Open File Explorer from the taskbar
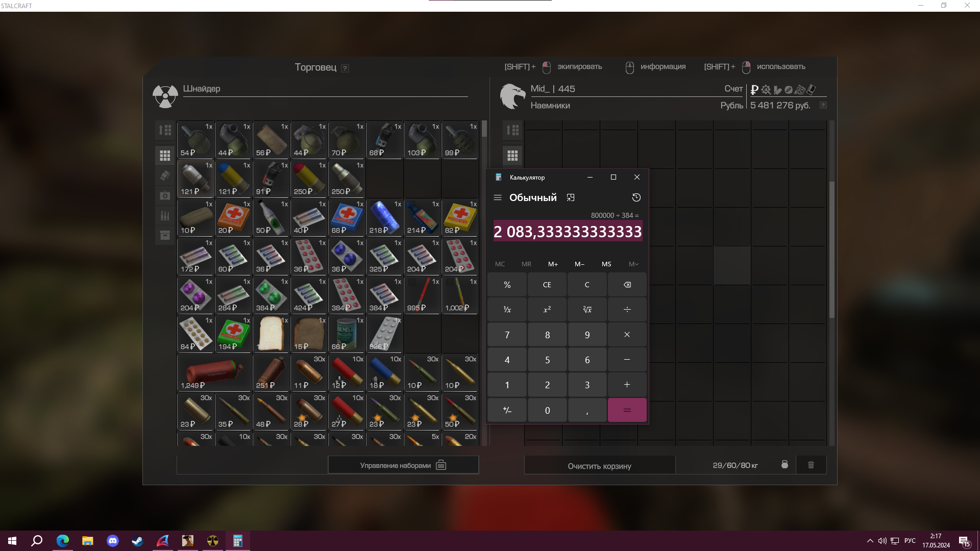Viewport: 980px width, 551px height. pyautogui.click(x=87, y=541)
